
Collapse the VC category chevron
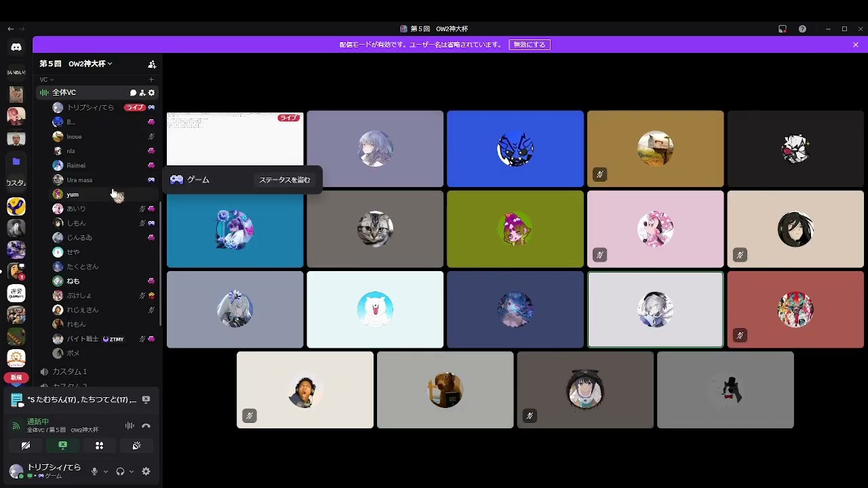pyautogui.click(x=52, y=80)
